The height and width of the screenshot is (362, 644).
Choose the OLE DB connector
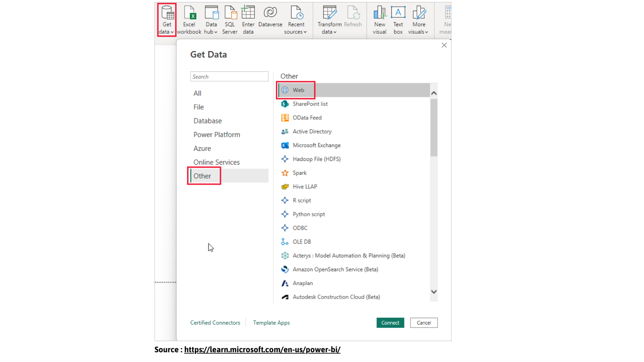[353, 242]
